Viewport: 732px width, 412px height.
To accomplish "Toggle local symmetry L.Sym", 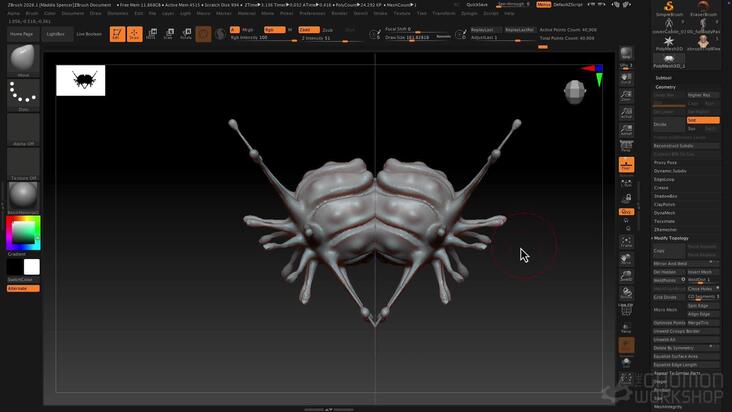I will point(626,182).
